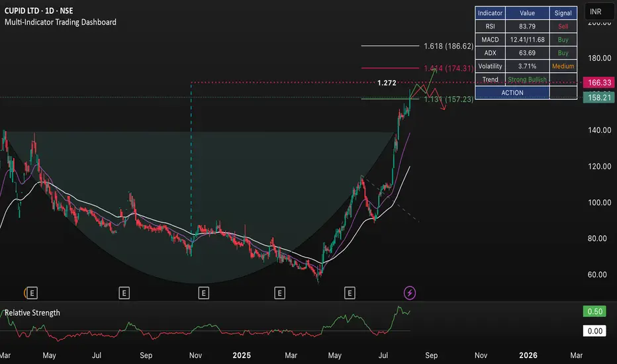617x364 pixels.
Task: Click the Signal header cell in dashboard table
Action: click(563, 13)
